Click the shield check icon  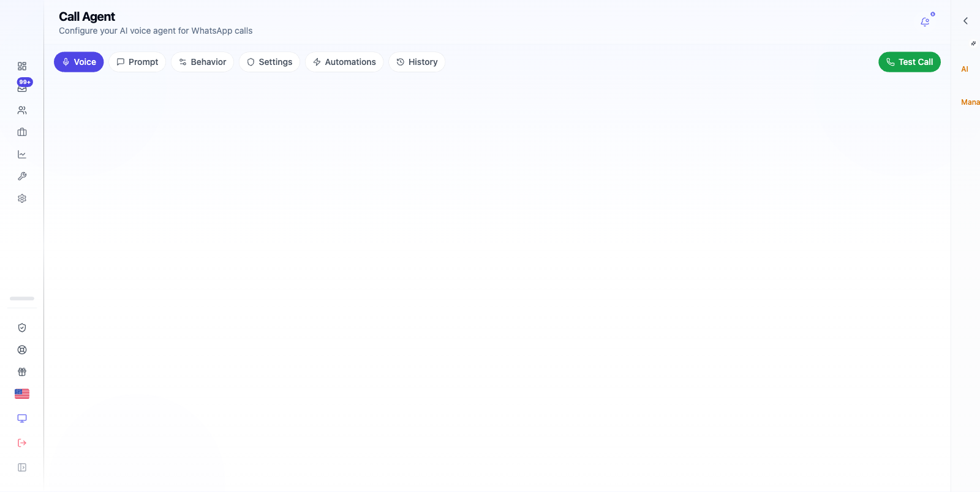[22, 328]
